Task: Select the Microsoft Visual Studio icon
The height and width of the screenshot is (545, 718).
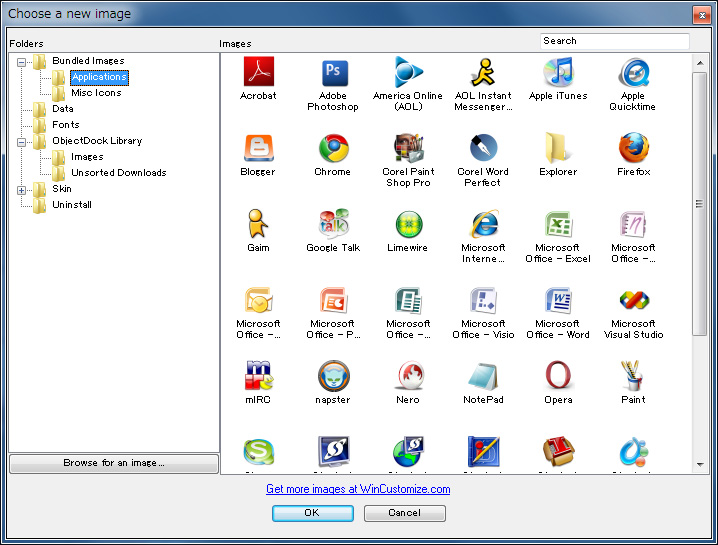Action: [634, 300]
